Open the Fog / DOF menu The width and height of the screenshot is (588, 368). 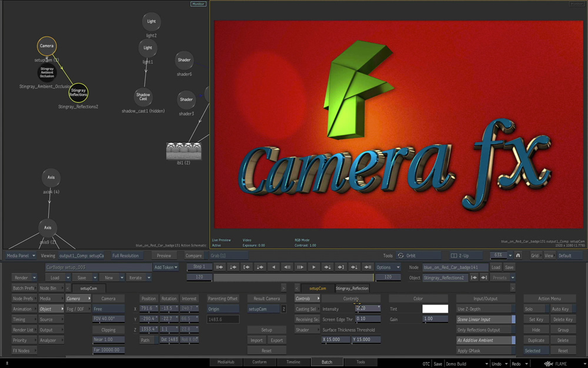(78, 309)
